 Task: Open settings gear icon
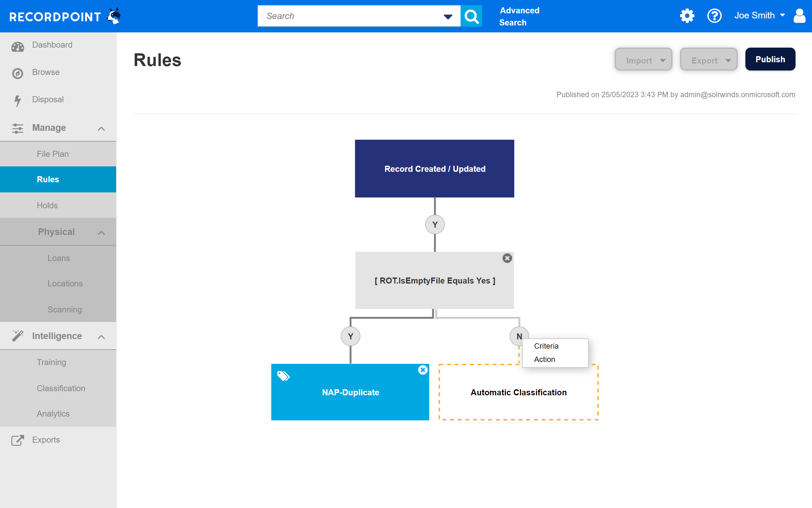pos(687,16)
